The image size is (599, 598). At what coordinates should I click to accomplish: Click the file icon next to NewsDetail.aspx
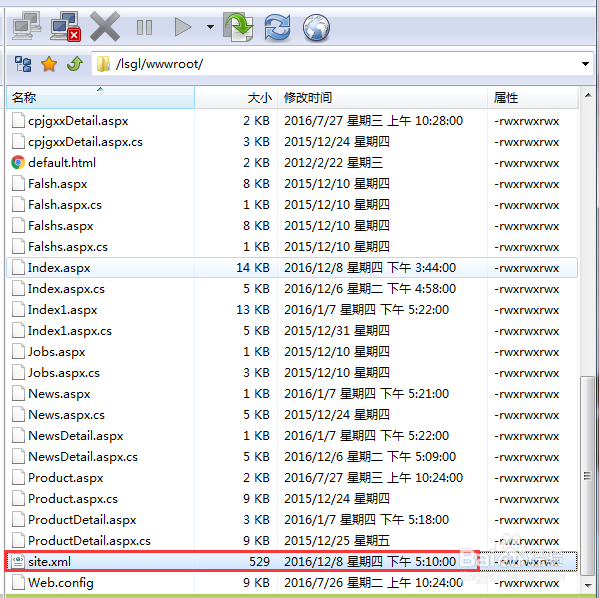coord(18,436)
